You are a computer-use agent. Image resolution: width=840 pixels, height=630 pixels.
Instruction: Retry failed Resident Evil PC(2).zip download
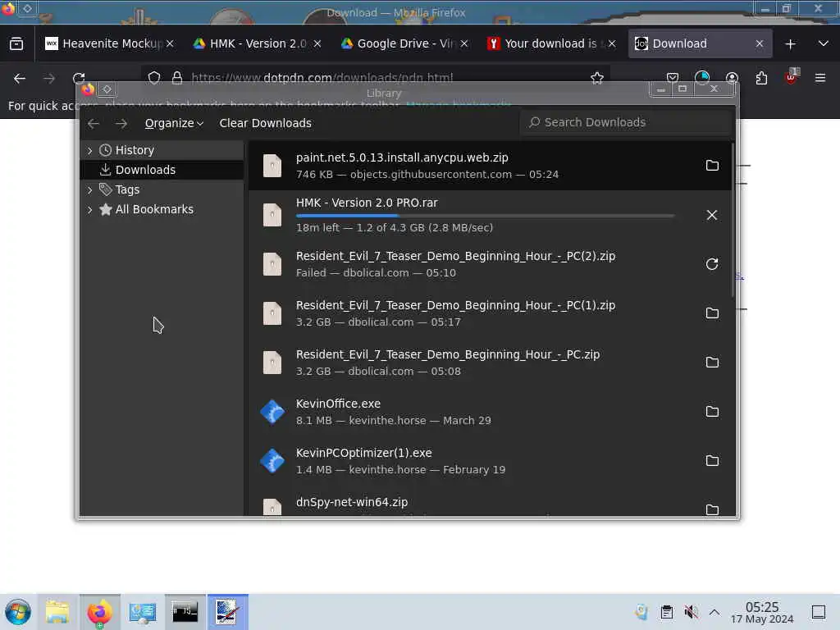pos(712,264)
